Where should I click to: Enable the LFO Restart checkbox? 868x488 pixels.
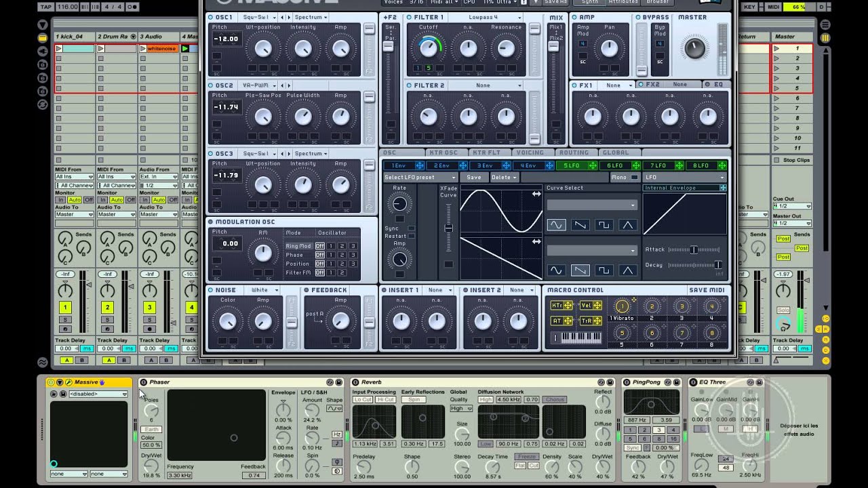(412, 236)
